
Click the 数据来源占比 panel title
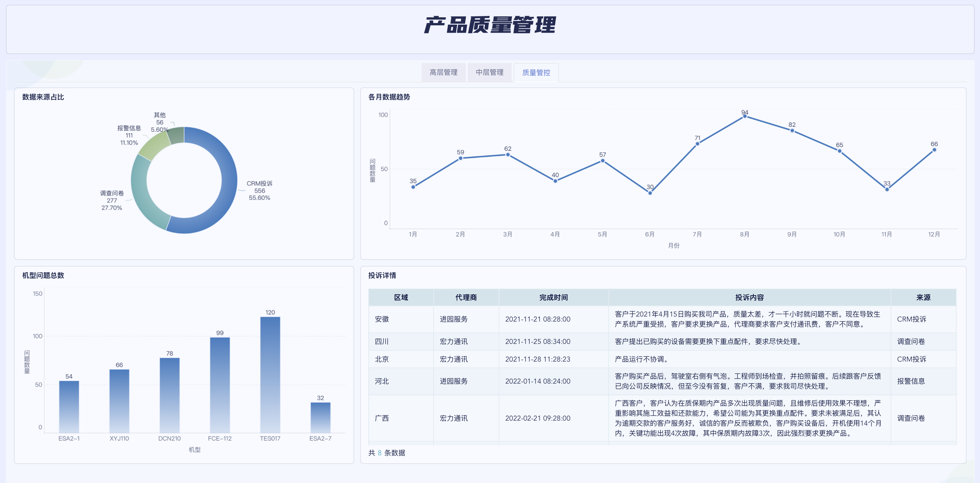click(x=43, y=97)
